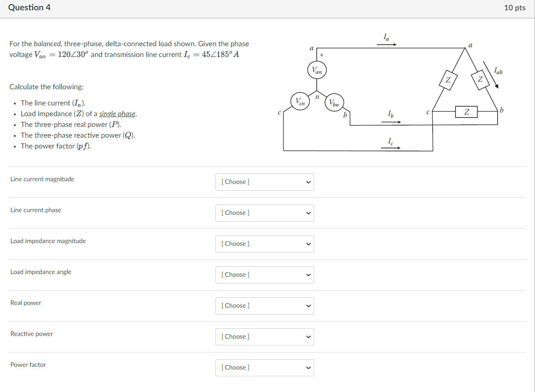The height and width of the screenshot is (392, 535).
Task: Click the Vcn voltage source symbol
Action: [300, 101]
